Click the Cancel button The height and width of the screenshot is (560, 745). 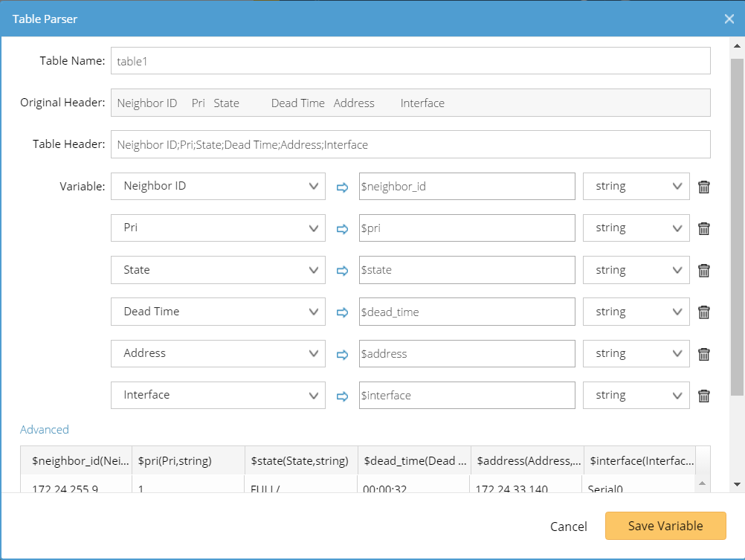tap(568, 526)
